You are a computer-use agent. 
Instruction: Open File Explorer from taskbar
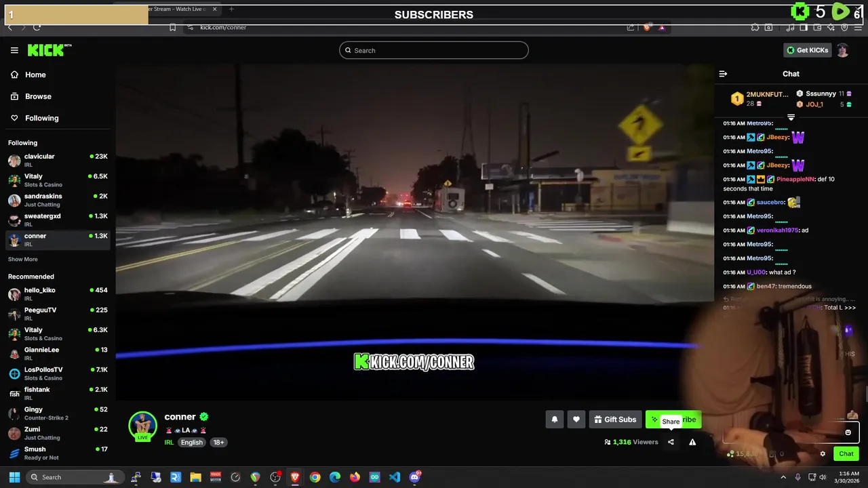(195, 477)
